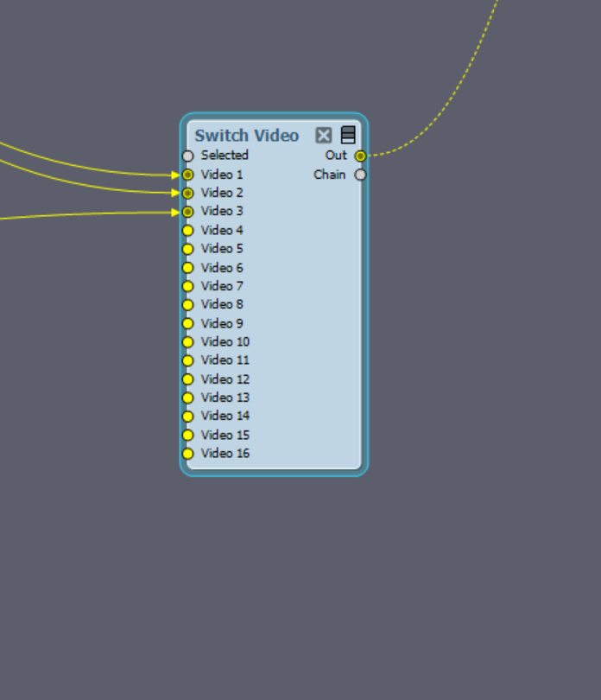The image size is (601, 700).
Task: Click the 'Out' label text
Action: click(x=336, y=155)
